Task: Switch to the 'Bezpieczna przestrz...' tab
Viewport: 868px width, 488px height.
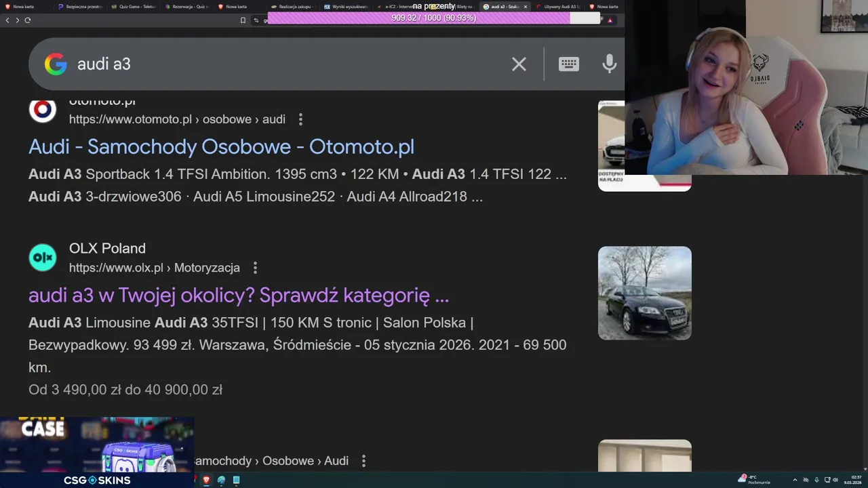Action: coord(80,7)
